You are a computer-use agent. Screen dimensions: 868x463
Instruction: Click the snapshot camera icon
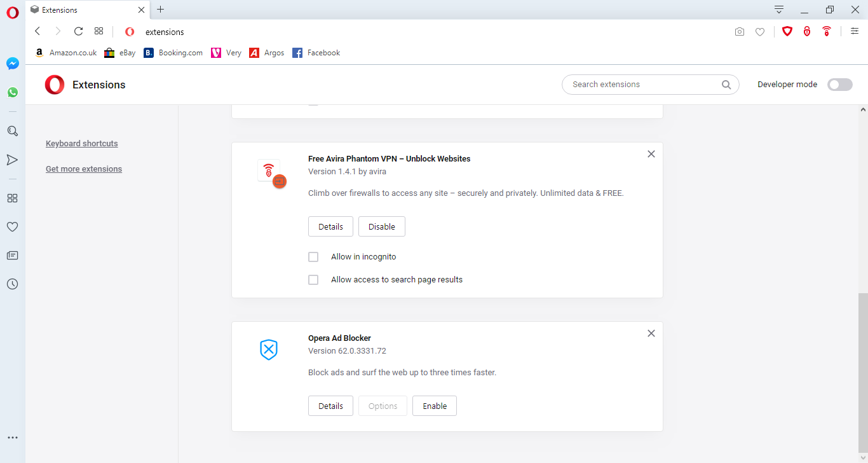[x=739, y=32]
